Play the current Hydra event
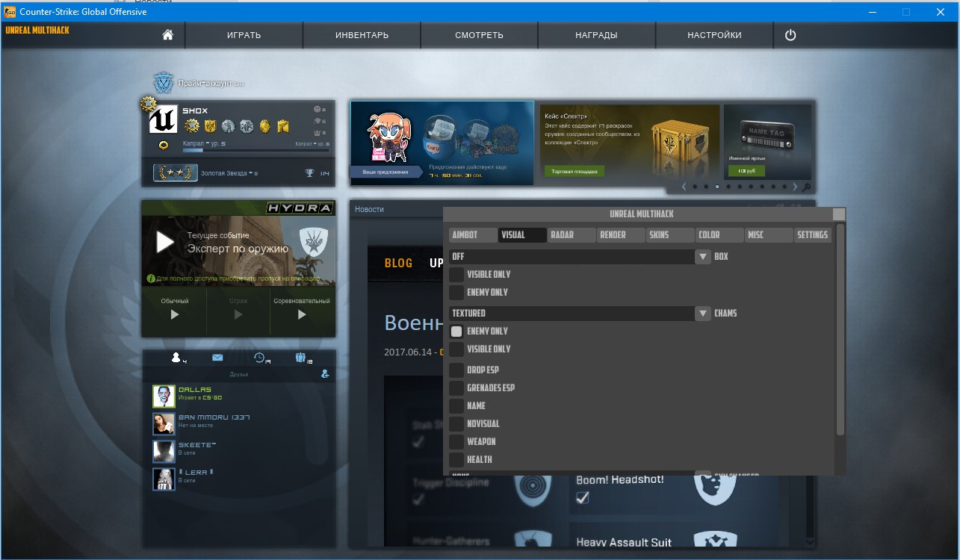The image size is (960, 560). click(x=165, y=242)
